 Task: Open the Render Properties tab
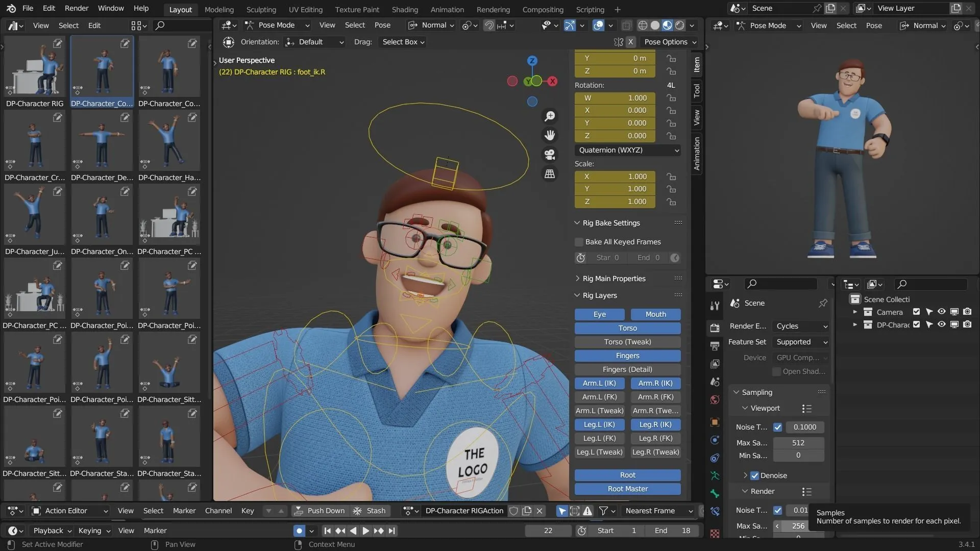pos(714,328)
